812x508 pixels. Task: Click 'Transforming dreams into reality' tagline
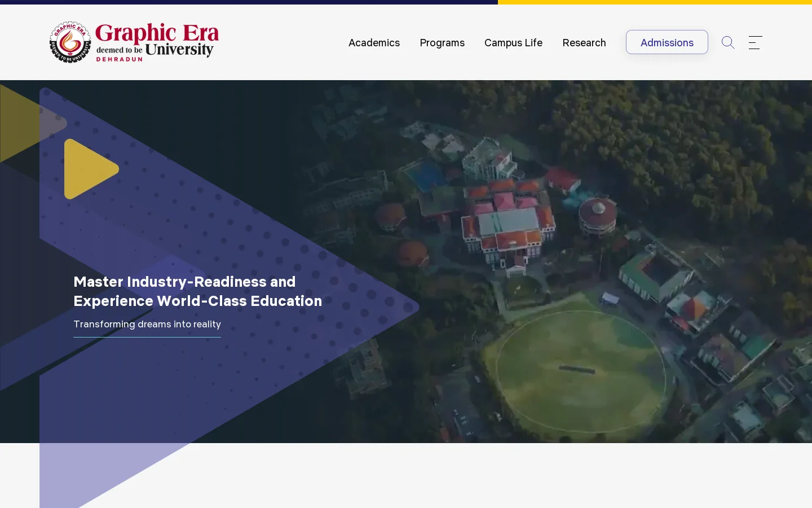pyautogui.click(x=147, y=324)
